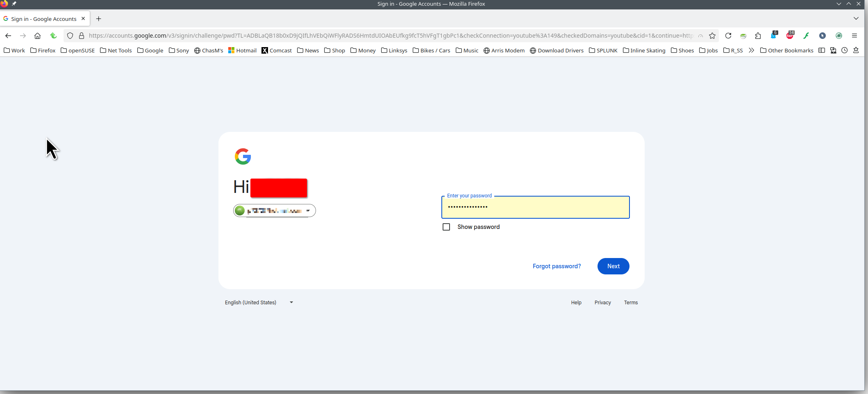Open the Money bookmarks folder
The height and width of the screenshot is (394, 868).
coord(363,50)
